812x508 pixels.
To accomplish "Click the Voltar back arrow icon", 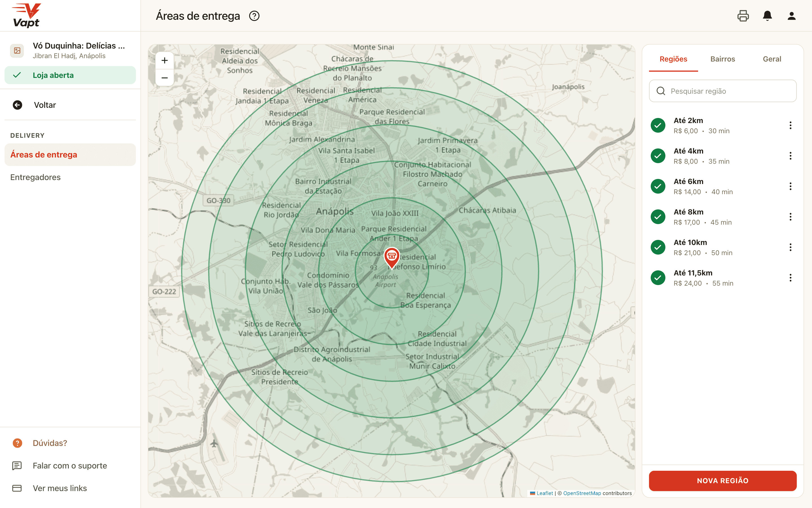I will 17,105.
